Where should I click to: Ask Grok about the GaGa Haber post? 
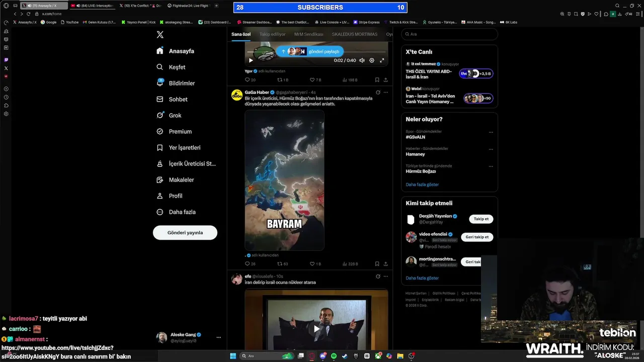[378, 93]
